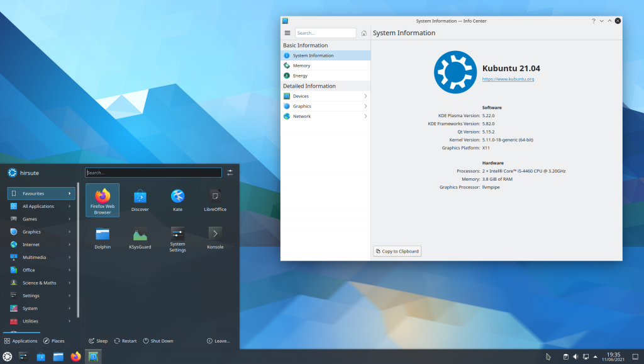Click the Shut Down button

[x=158, y=341]
